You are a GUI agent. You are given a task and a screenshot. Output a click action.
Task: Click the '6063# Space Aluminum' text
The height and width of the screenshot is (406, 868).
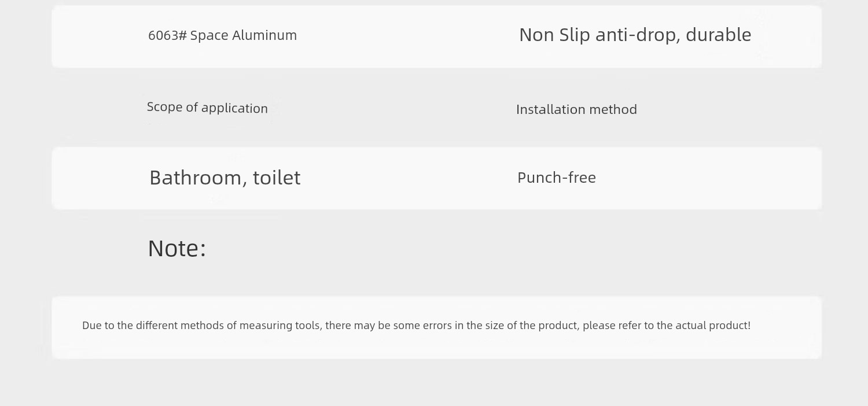222,35
